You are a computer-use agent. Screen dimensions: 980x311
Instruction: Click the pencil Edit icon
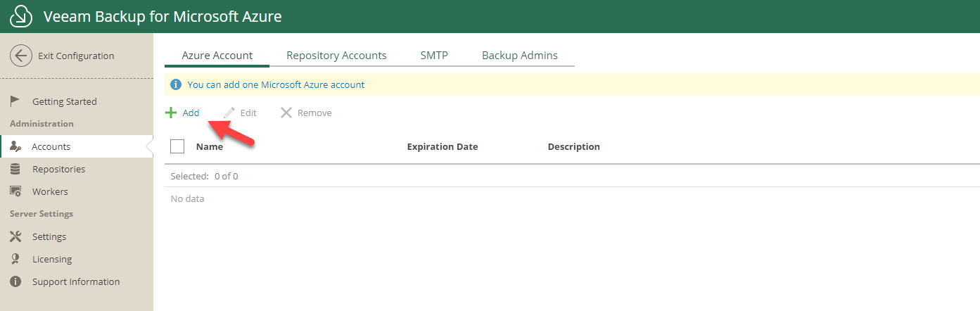coord(229,113)
